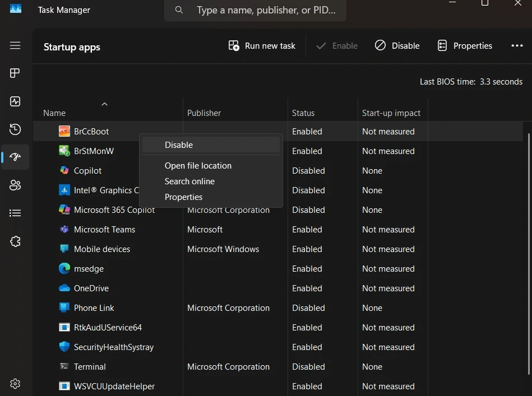
Task: Click Microsoft Corporation publisher of Terminal
Action: [x=228, y=367]
